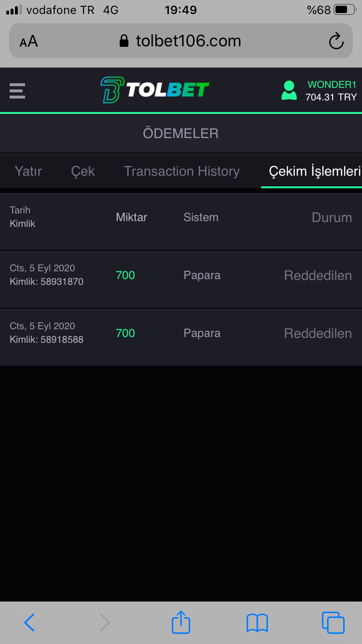Select withdrawal row with Kimlik 58931870
The width and height of the screenshot is (362, 644).
click(x=181, y=280)
